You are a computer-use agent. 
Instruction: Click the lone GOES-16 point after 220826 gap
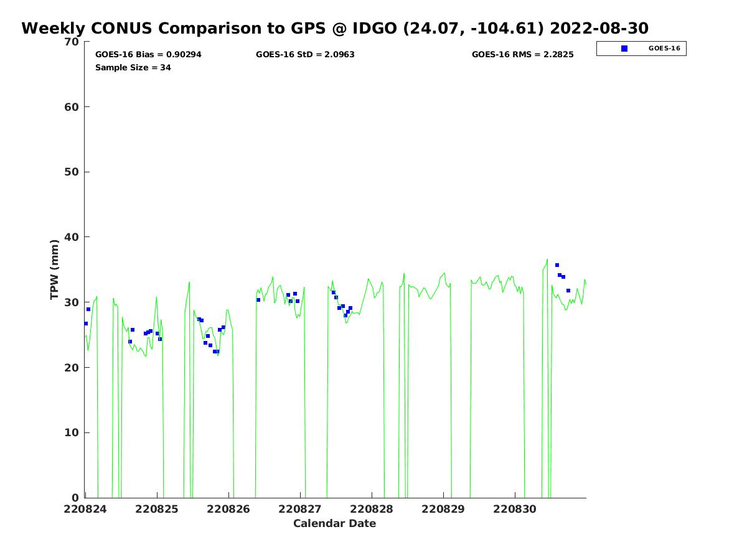pos(258,300)
